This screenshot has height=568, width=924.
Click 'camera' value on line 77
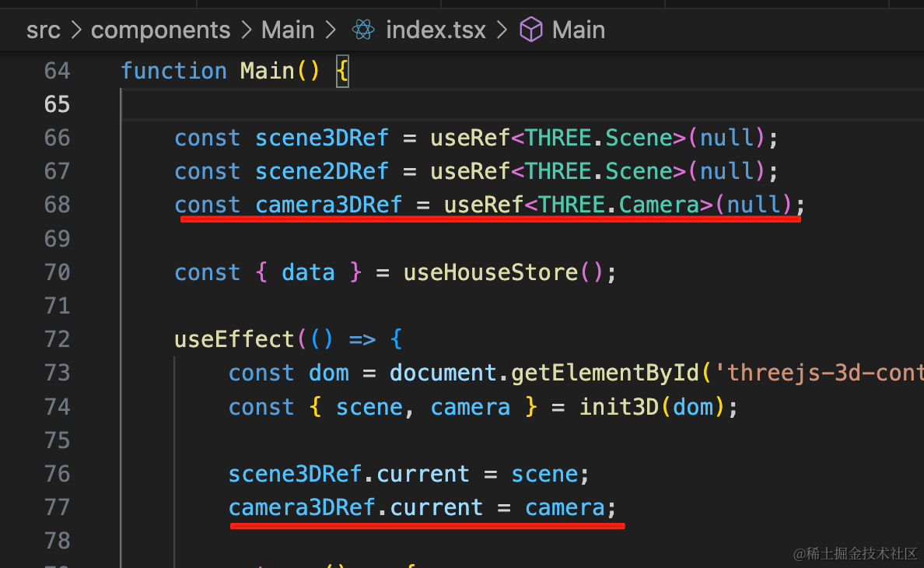point(565,507)
